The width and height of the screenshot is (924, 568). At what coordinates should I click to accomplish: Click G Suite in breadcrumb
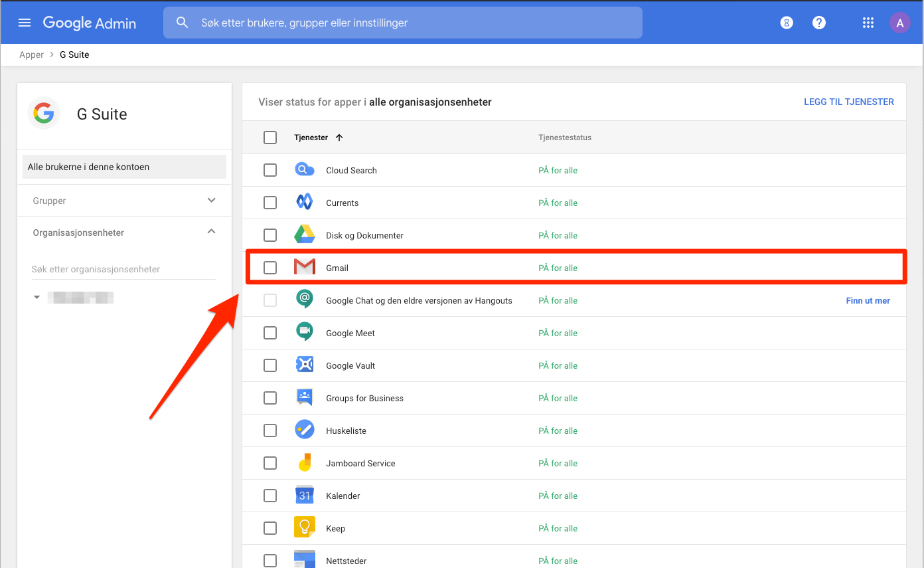pyautogui.click(x=74, y=54)
